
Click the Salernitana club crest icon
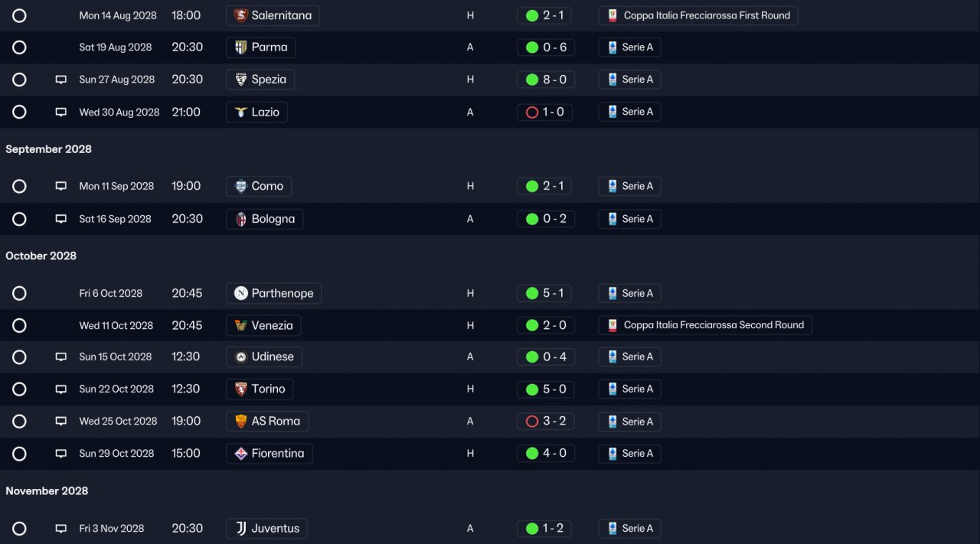pyautogui.click(x=240, y=15)
